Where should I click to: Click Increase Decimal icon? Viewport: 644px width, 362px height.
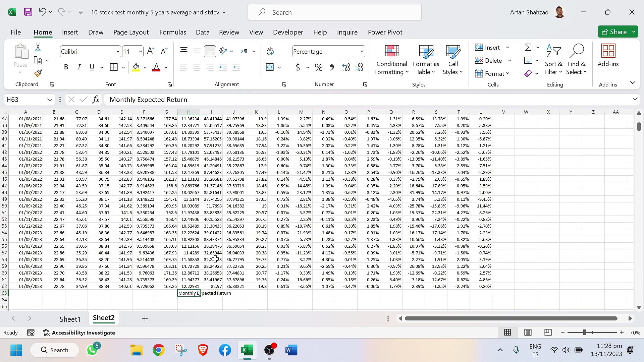click(346, 67)
